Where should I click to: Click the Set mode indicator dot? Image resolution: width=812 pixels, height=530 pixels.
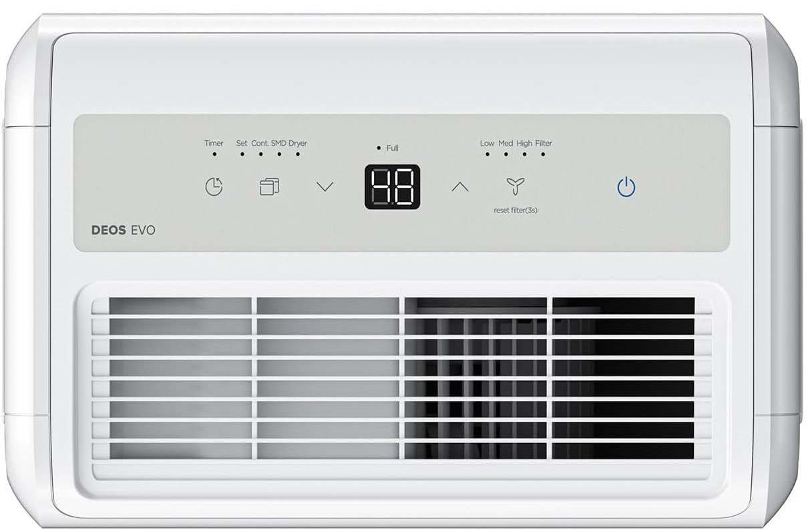(242, 154)
